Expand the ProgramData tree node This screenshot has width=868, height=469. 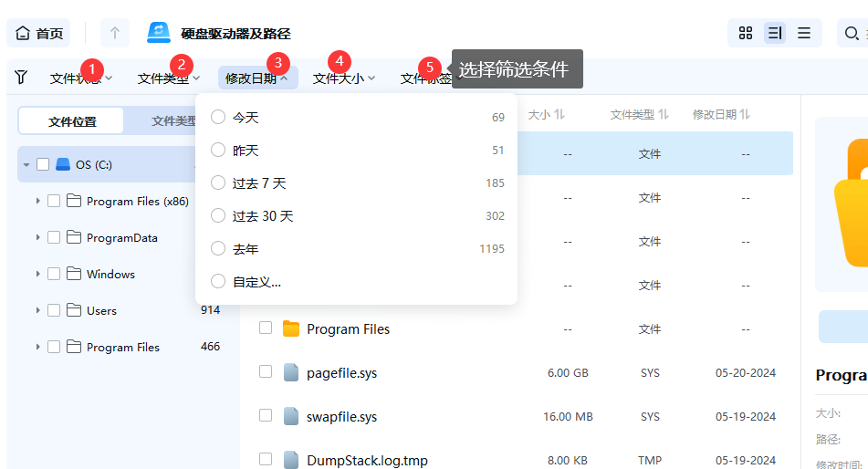(37, 237)
